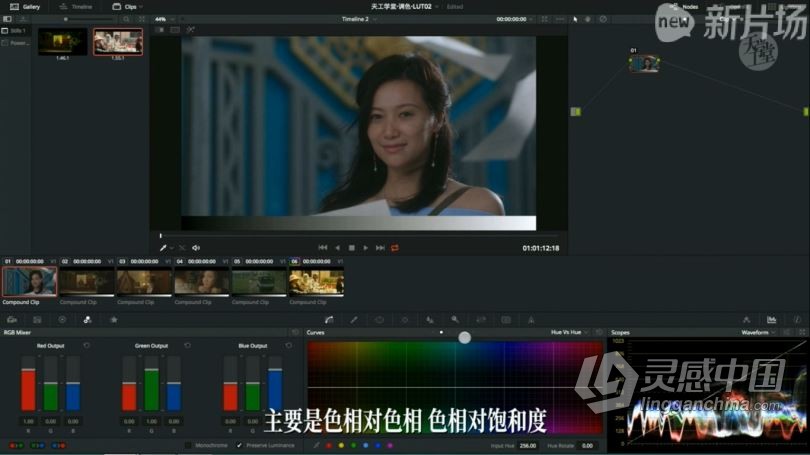Image resolution: width=810 pixels, height=455 pixels.
Task: Open viewer options ellipsis menu
Action: 560,19
